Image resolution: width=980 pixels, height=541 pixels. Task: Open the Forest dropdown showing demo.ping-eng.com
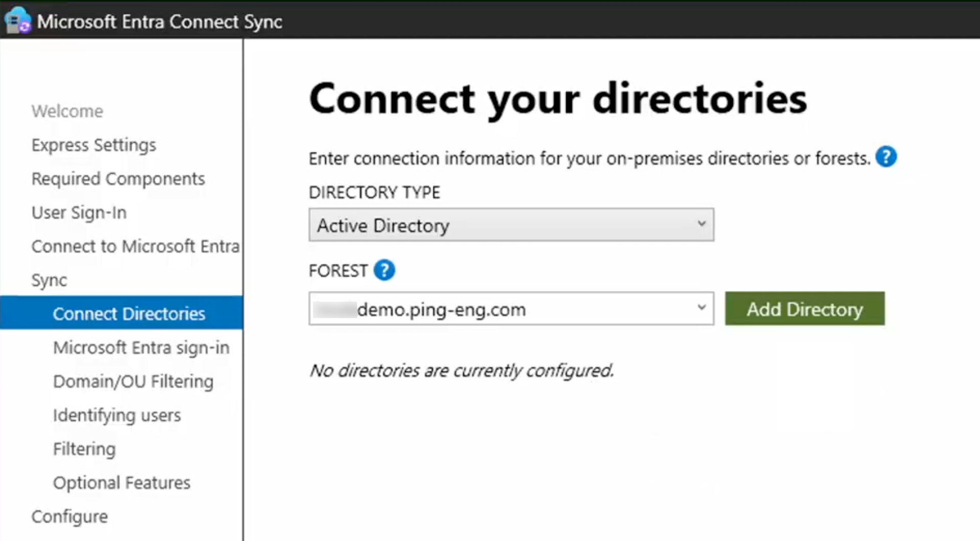tap(510, 308)
